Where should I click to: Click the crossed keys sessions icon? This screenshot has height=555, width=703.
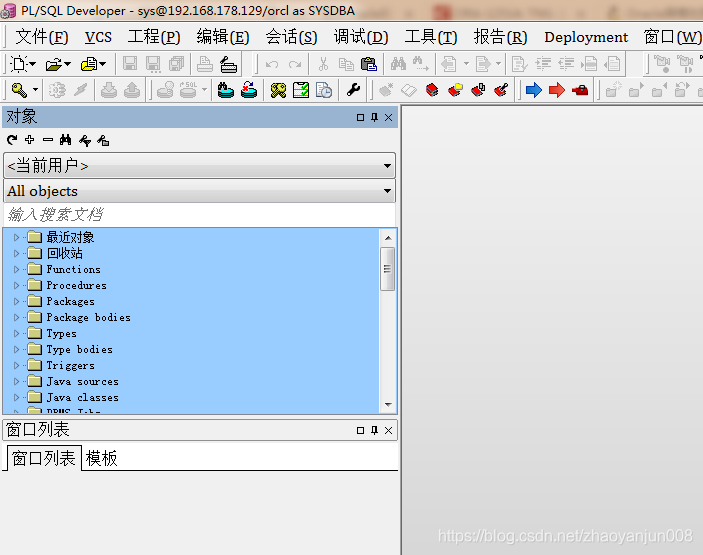pyautogui.click(x=278, y=90)
